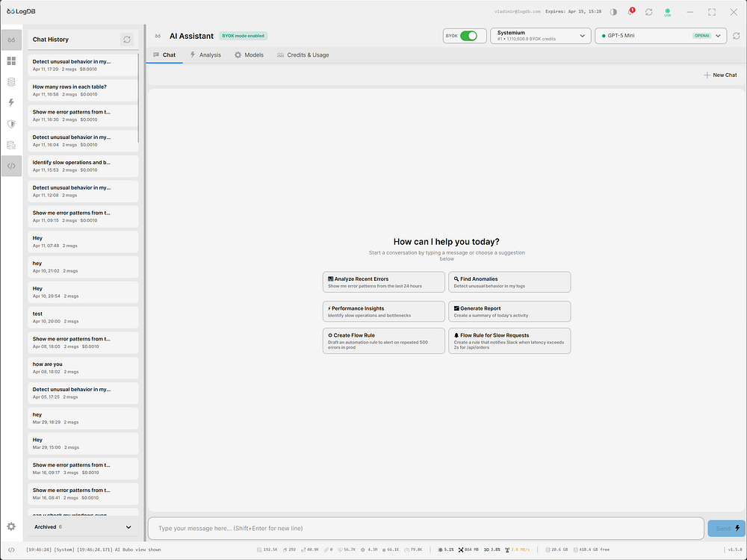
Task: Open "Show me error patterns" chat Apr 11, 16:30
Action: [x=83, y=116]
